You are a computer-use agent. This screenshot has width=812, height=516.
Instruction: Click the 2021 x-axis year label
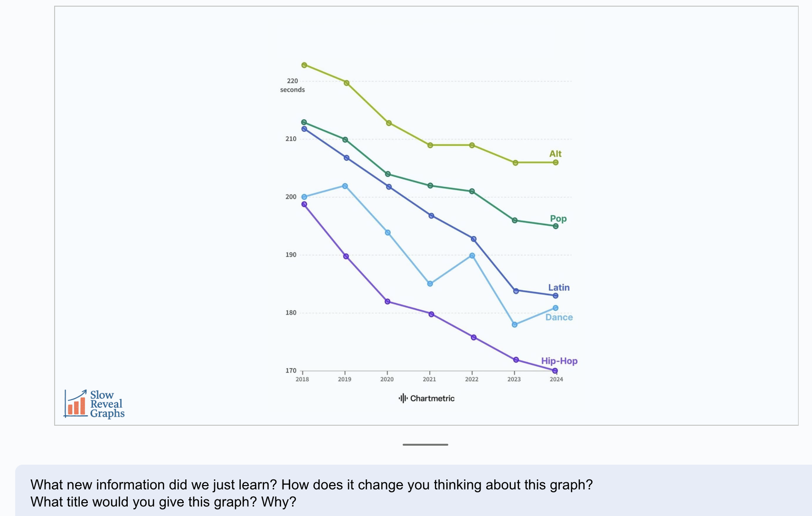(x=429, y=379)
